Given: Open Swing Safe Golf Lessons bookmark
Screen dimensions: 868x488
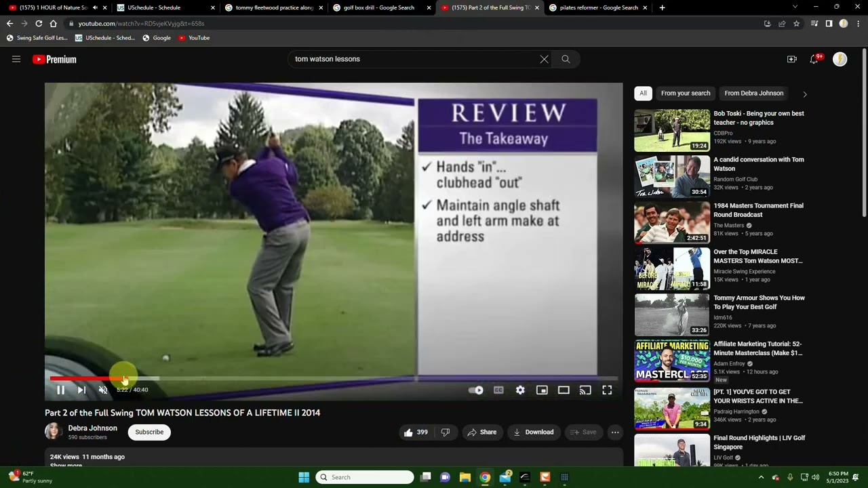Looking at the screenshot, I should tap(37, 38).
